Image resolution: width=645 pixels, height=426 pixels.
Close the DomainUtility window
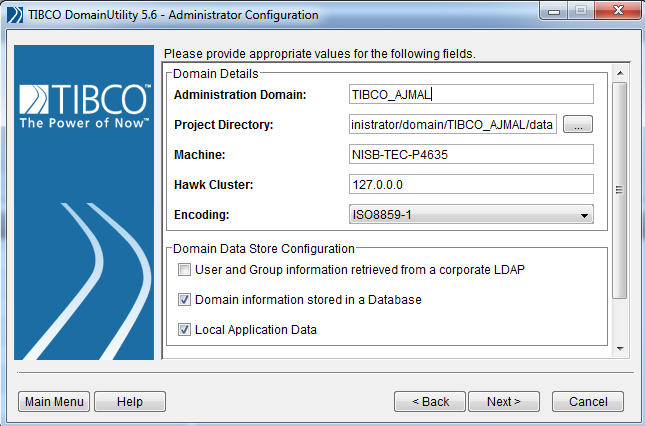[618, 11]
